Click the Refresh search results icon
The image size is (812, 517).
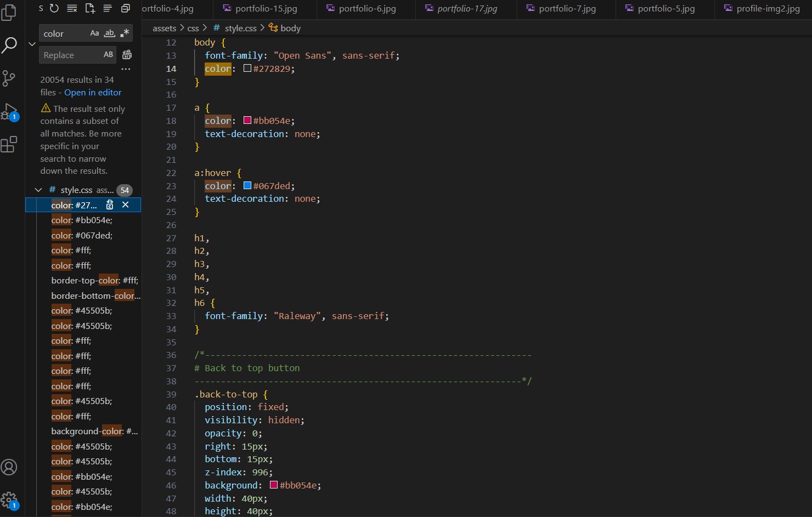pyautogui.click(x=54, y=8)
